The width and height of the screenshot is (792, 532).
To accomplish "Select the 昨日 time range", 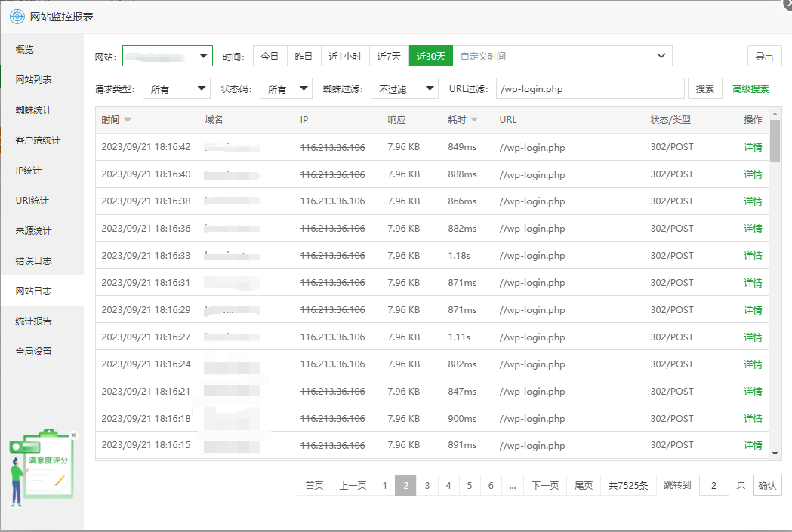I will [x=304, y=56].
